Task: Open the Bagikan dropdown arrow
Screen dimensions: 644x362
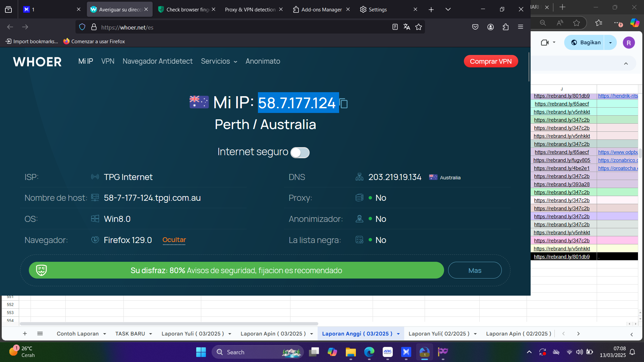Action: 610,43
